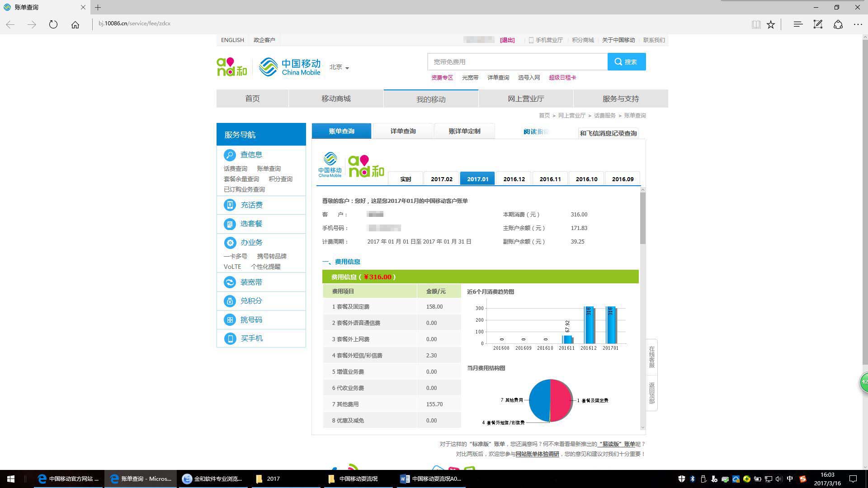The width and height of the screenshot is (868, 488).
Task: Click 套餐余量查询 sidebar link
Action: (241, 179)
